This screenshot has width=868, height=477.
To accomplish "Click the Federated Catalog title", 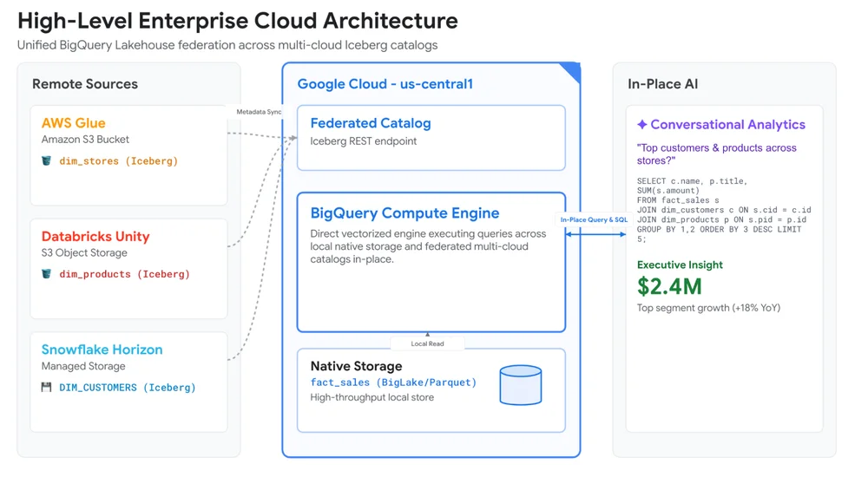I will [371, 123].
